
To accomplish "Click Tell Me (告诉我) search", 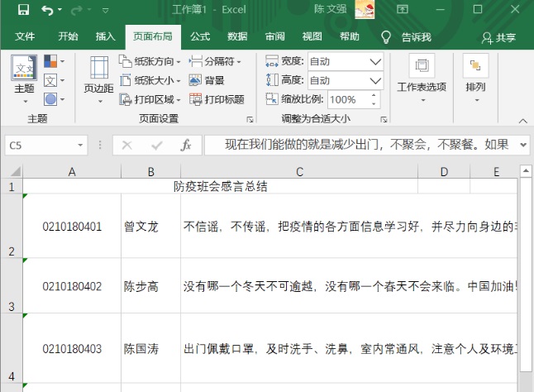I will (407, 37).
